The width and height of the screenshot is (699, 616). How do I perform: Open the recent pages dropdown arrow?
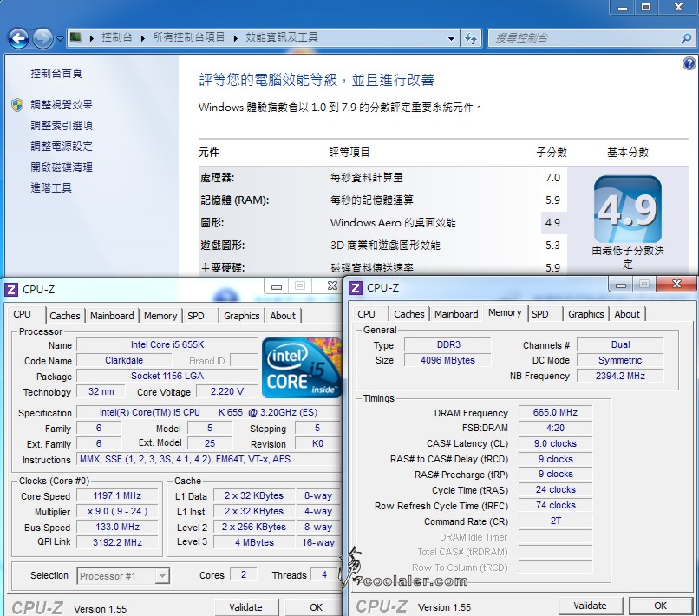click(60, 39)
